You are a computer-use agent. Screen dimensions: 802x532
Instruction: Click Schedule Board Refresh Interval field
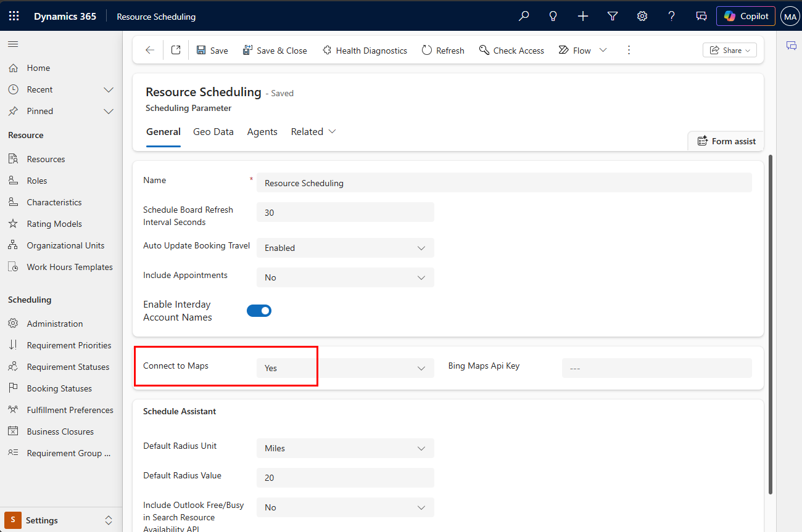(345, 213)
